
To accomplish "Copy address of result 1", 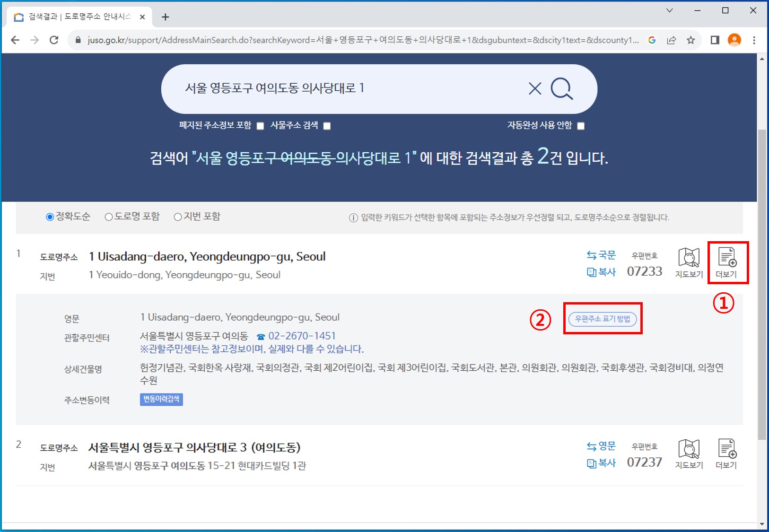I will [x=601, y=272].
